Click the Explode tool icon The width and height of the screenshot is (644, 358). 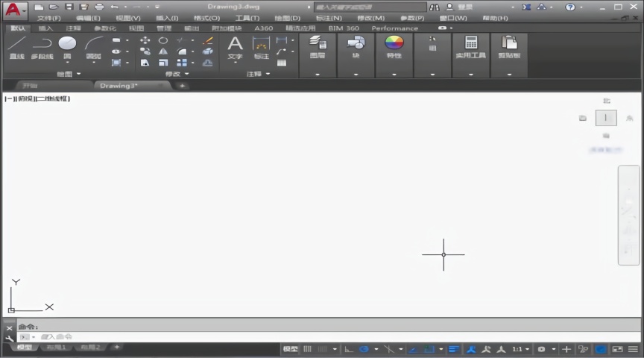208,51
